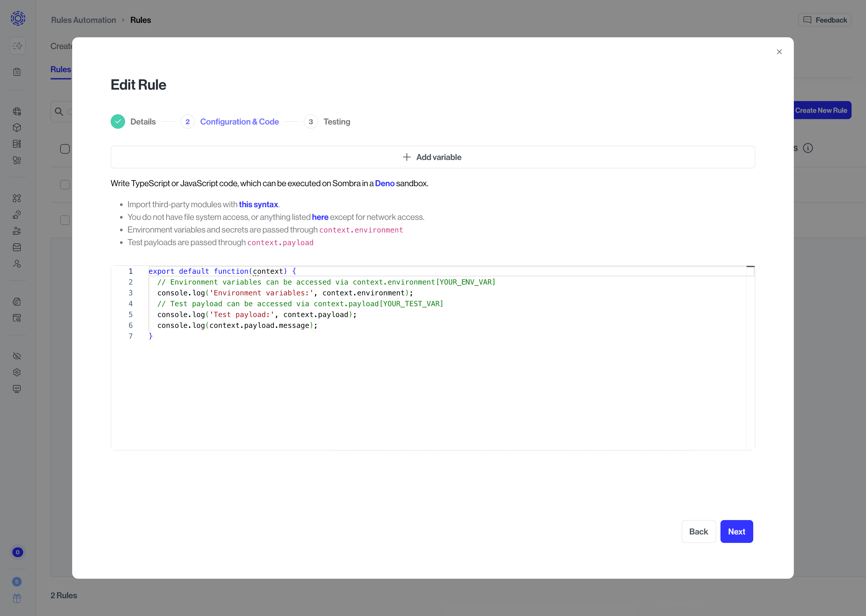The image size is (866, 616).
Task: Open the lightning workflow sidebar icon
Action: (x=17, y=46)
